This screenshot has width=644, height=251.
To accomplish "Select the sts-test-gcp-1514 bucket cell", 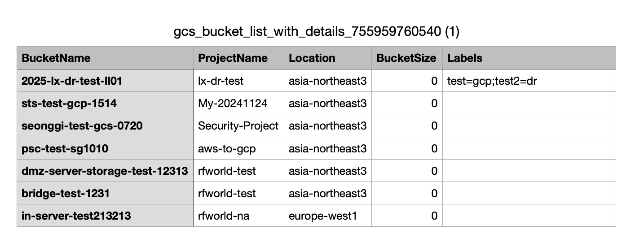I will tap(105, 103).
